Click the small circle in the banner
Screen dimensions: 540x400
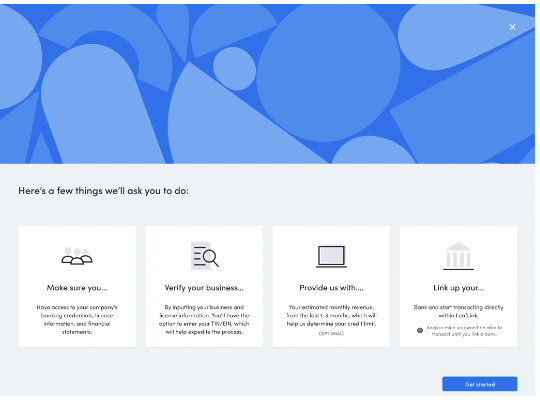(235, 69)
